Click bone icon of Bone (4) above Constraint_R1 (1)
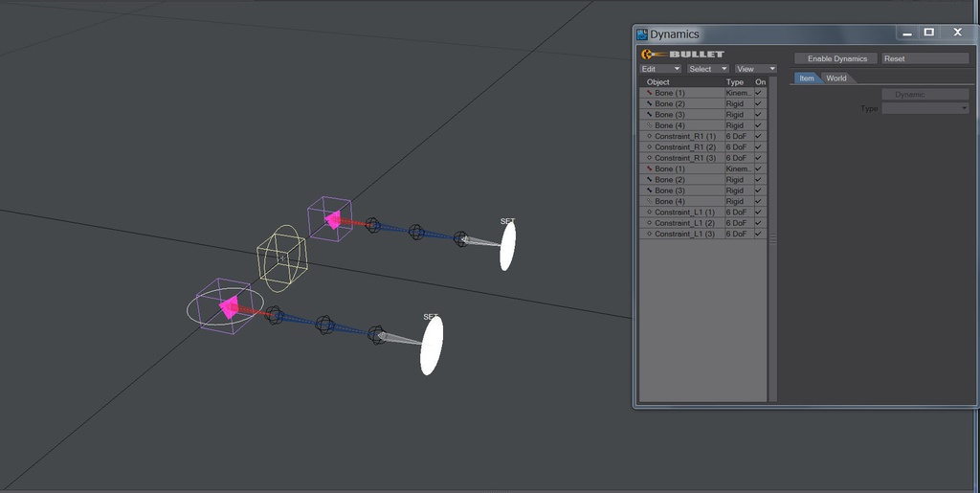 650,125
